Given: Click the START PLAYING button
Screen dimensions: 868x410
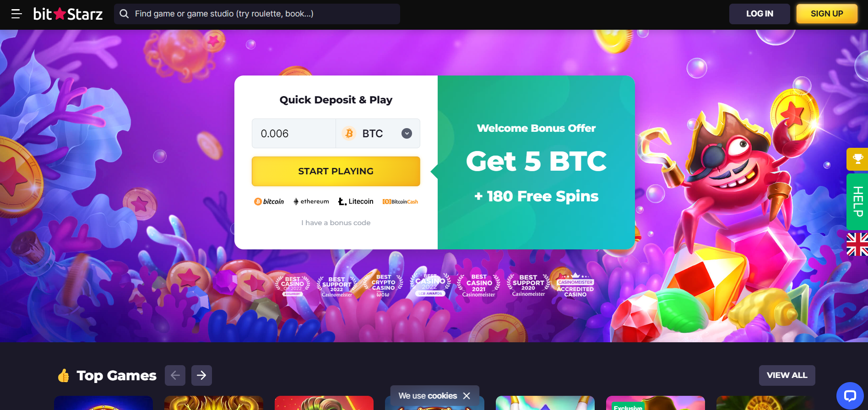Looking at the screenshot, I should tap(336, 171).
